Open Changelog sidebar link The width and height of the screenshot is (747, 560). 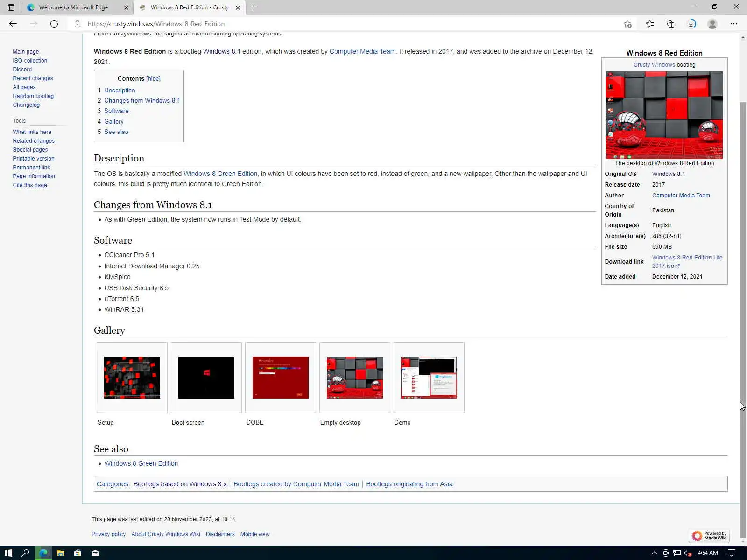(x=26, y=105)
